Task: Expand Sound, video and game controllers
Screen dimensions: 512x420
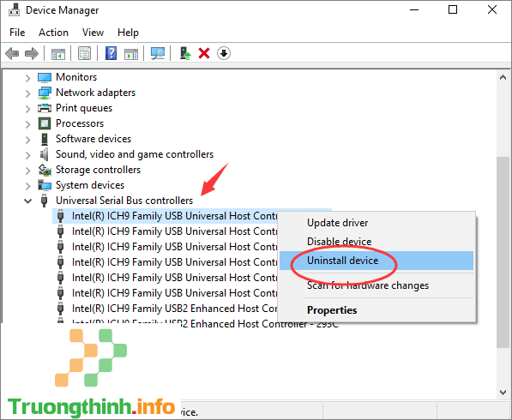Action: (x=27, y=155)
